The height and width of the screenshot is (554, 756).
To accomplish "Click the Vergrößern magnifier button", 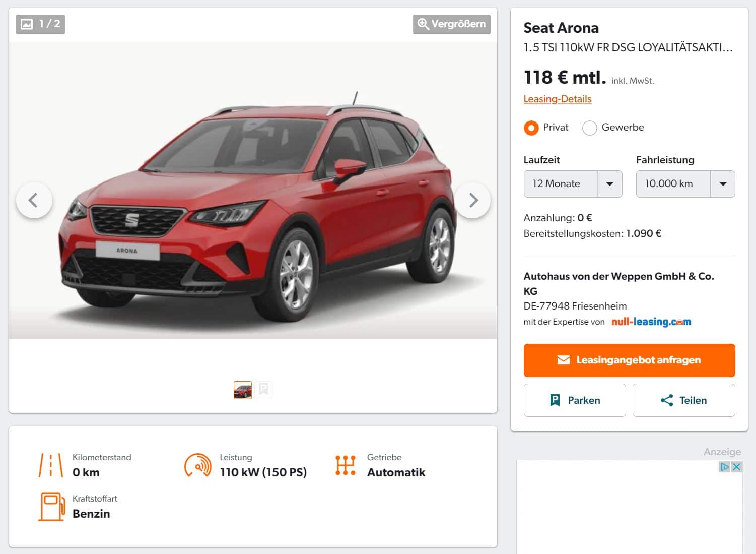I will click(x=451, y=24).
